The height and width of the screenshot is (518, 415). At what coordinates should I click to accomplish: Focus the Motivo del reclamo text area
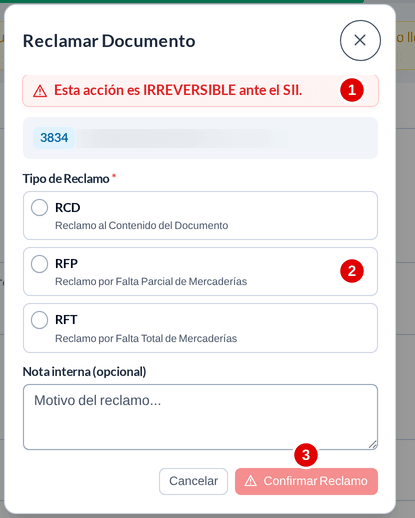coord(200,417)
